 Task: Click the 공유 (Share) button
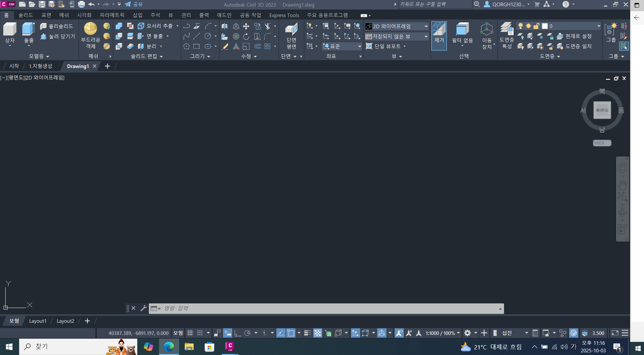(133, 4)
